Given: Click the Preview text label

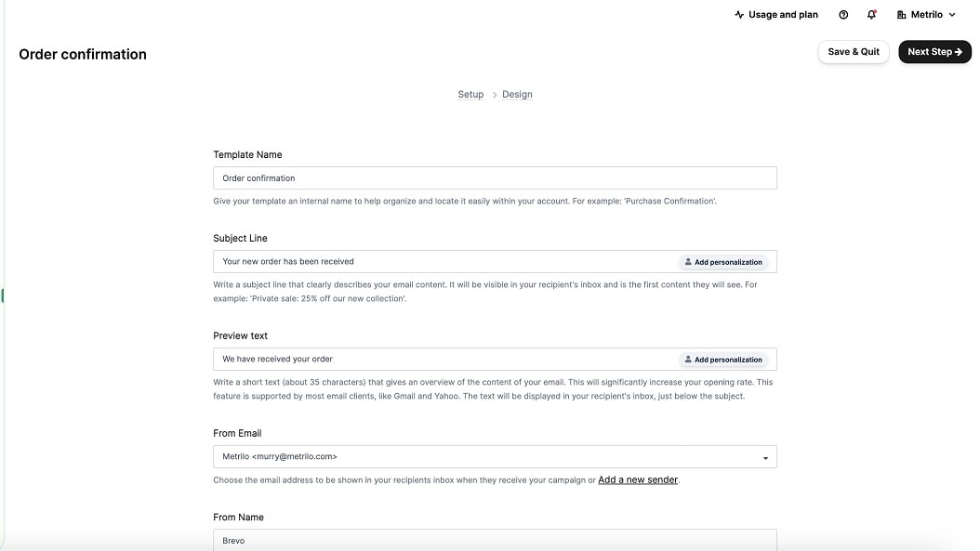Looking at the screenshot, I should coord(240,335).
